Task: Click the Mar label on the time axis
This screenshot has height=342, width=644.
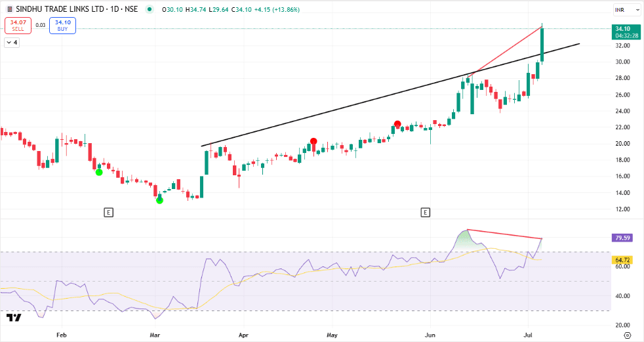Action: (155, 335)
